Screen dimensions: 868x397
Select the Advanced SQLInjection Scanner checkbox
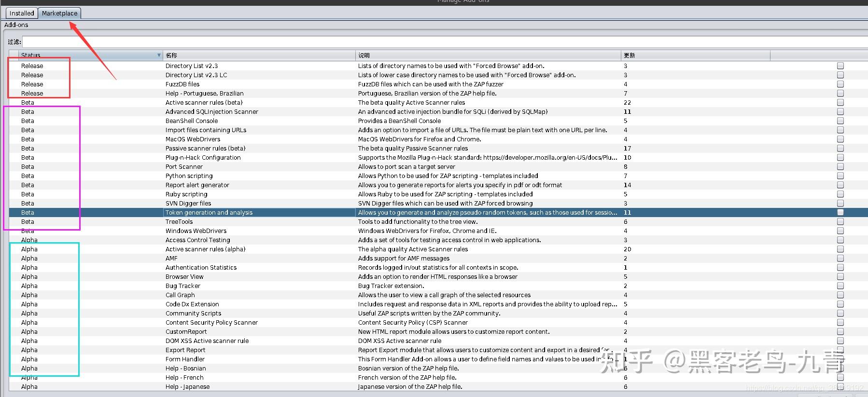[840, 111]
